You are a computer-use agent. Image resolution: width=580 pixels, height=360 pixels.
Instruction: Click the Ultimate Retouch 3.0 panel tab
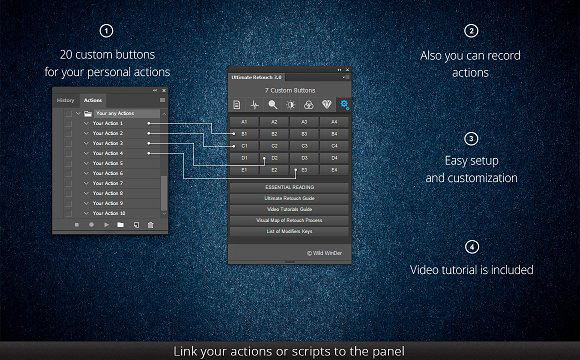coord(257,77)
